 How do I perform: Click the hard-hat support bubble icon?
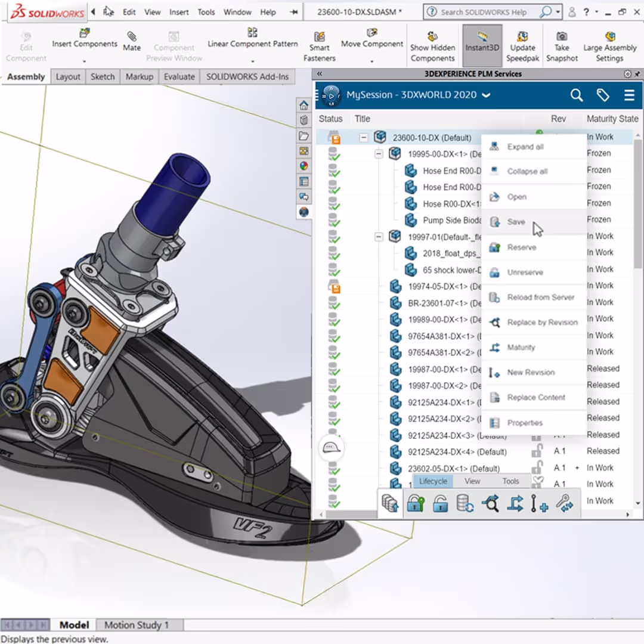[331, 448]
